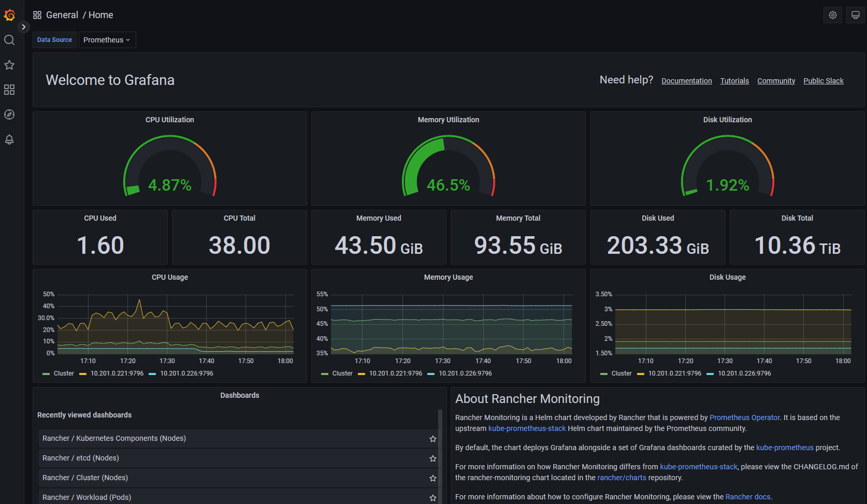Open CPU Utilization panel title menu
This screenshot has width=867, height=504.
point(170,120)
